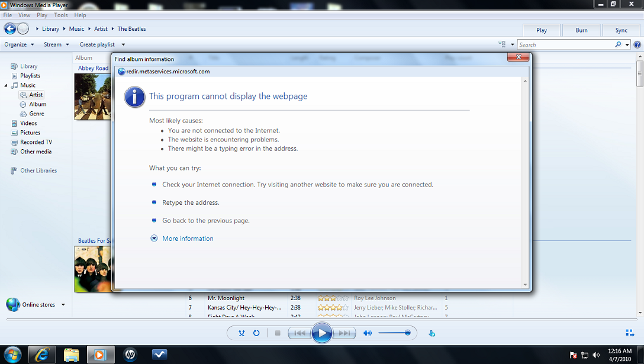Viewport: 644px width, 364px height.
Task: Click the search magnifier icon
Action: tap(618, 44)
